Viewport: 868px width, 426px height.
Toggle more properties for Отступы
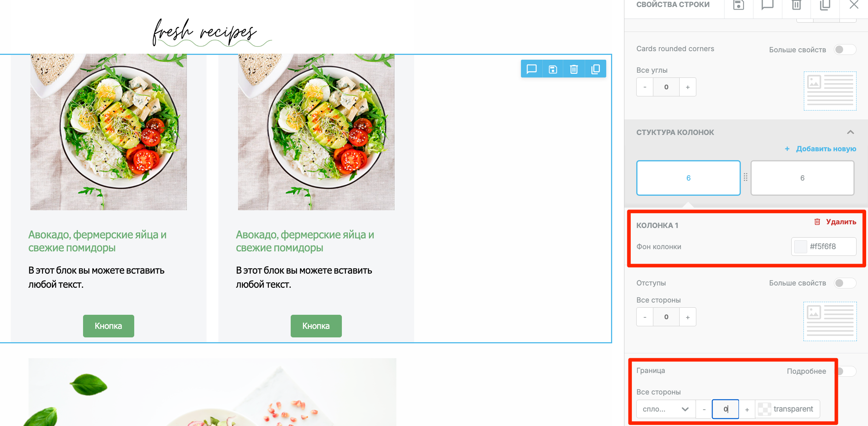click(845, 283)
